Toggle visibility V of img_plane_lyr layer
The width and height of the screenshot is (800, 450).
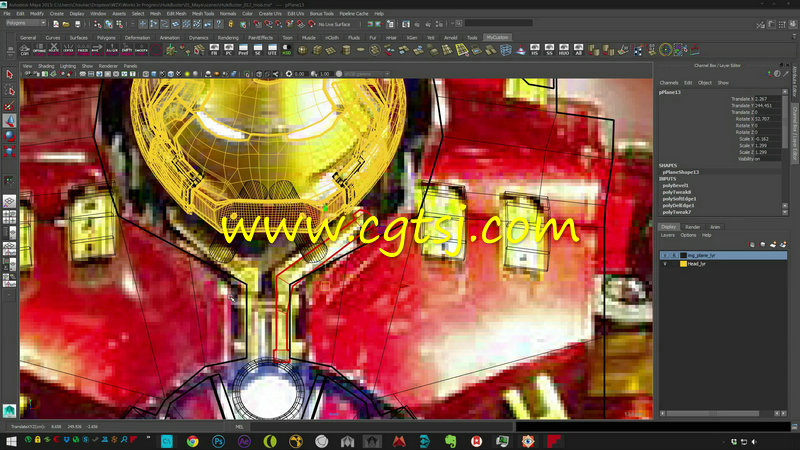click(x=665, y=255)
